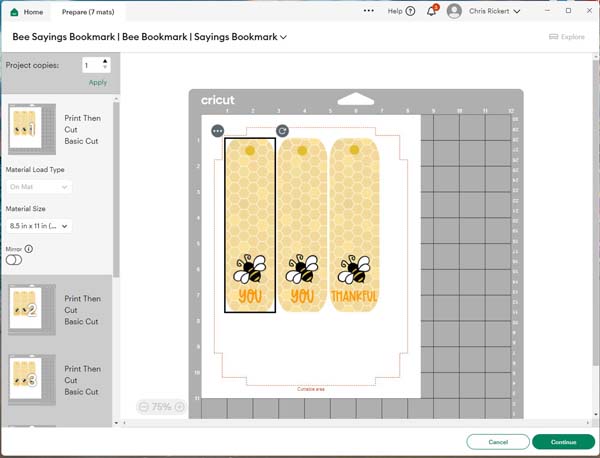
Task: Show Mirror info tooltip icon
Action: point(29,249)
